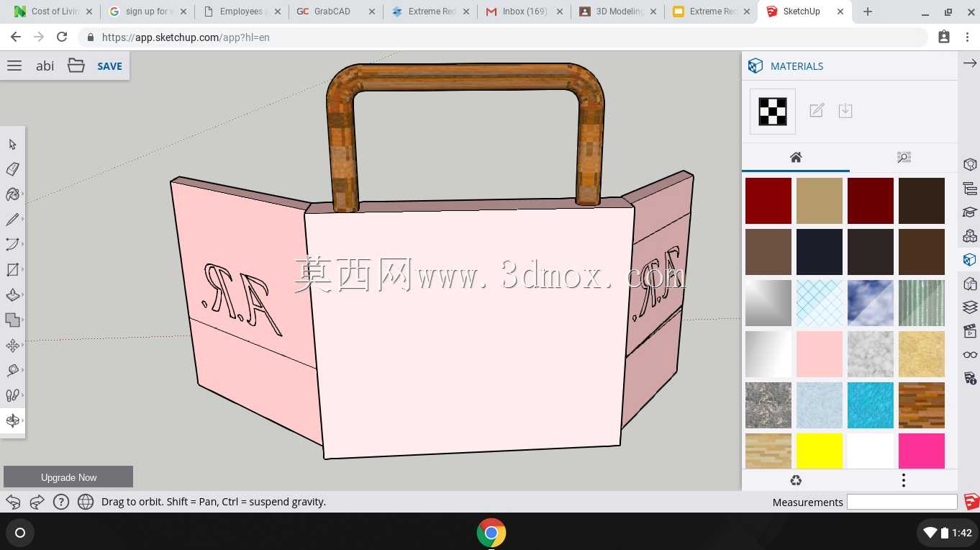Click the current checkered material thumbnail
The image size is (980, 550).
click(x=773, y=112)
